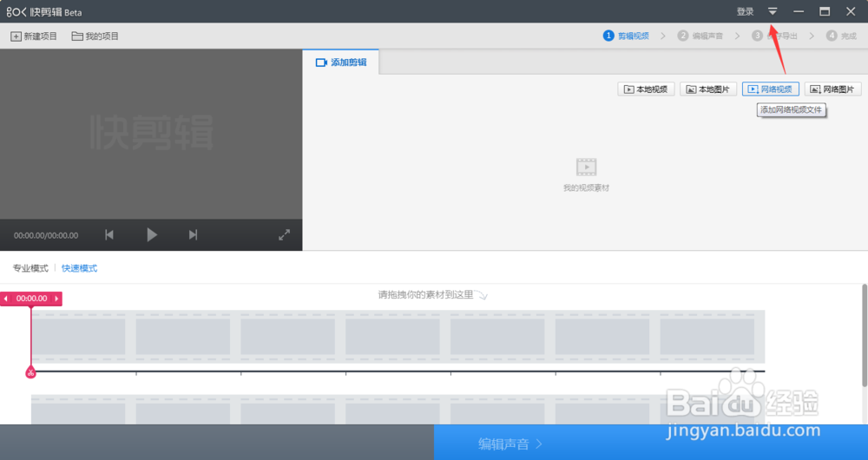Expand preview to fullscreen
The height and width of the screenshot is (460, 868).
click(284, 234)
